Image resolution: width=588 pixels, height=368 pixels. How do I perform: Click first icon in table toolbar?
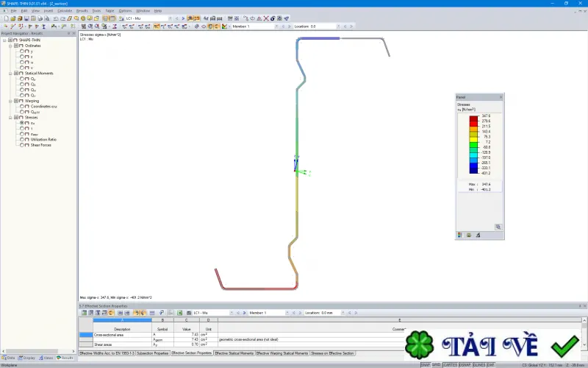[84, 312]
